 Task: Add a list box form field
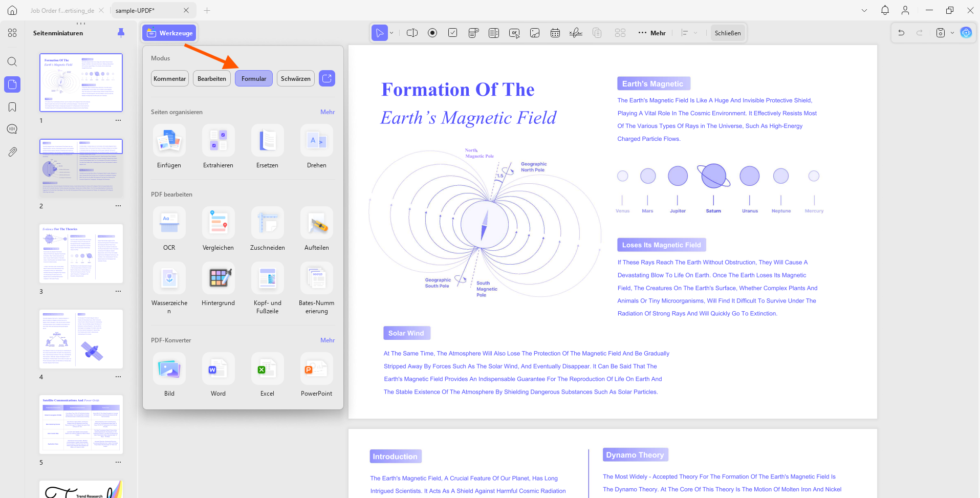(494, 33)
